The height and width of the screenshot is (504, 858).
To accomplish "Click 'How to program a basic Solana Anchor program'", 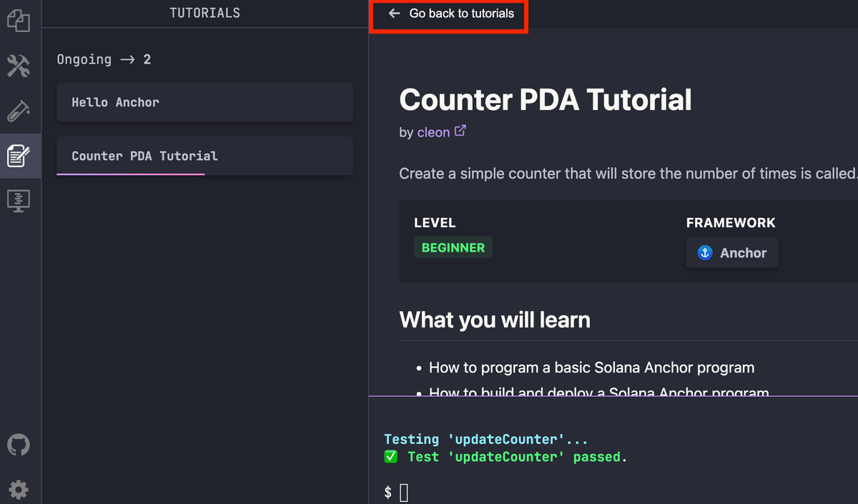I will pyautogui.click(x=591, y=368).
